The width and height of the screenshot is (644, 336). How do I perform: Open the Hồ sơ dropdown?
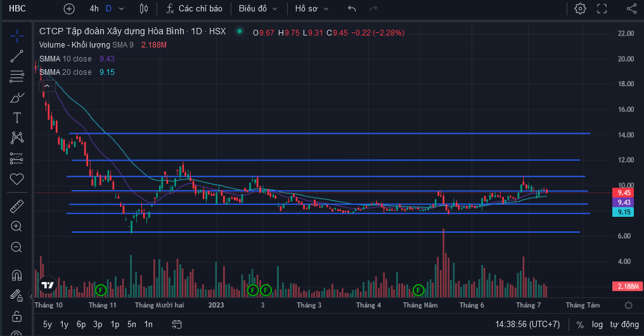tap(312, 9)
